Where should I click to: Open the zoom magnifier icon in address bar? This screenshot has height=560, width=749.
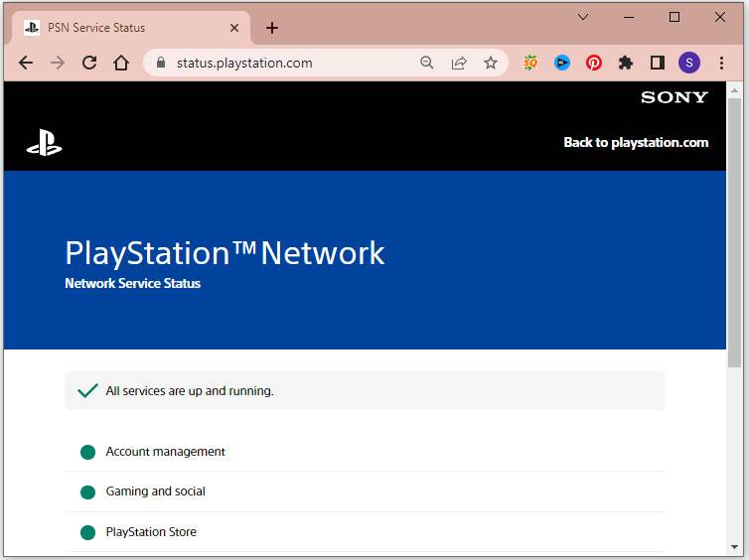tap(426, 63)
